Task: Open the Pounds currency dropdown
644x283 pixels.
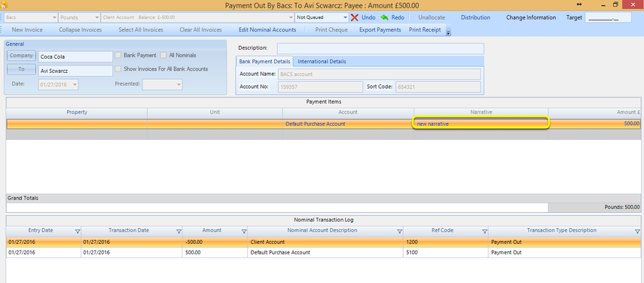Action: click(97, 17)
